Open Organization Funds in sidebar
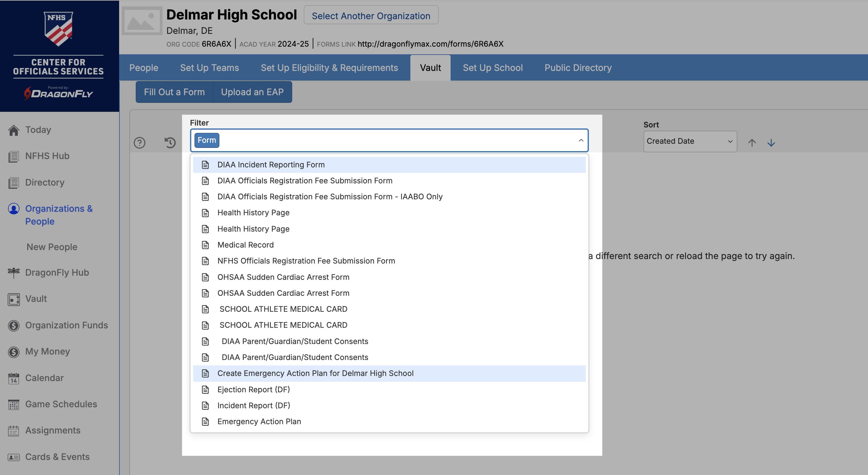 tap(66, 325)
